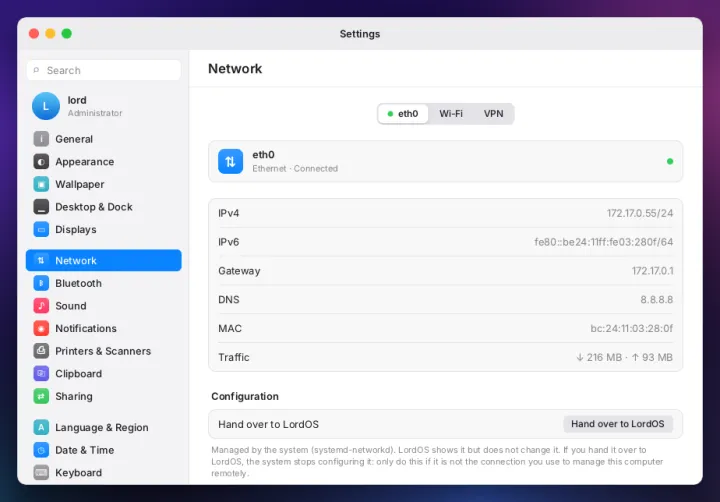This screenshot has height=502, width=720.
Task: Select Language & Region label
Action: coord(101,428)
